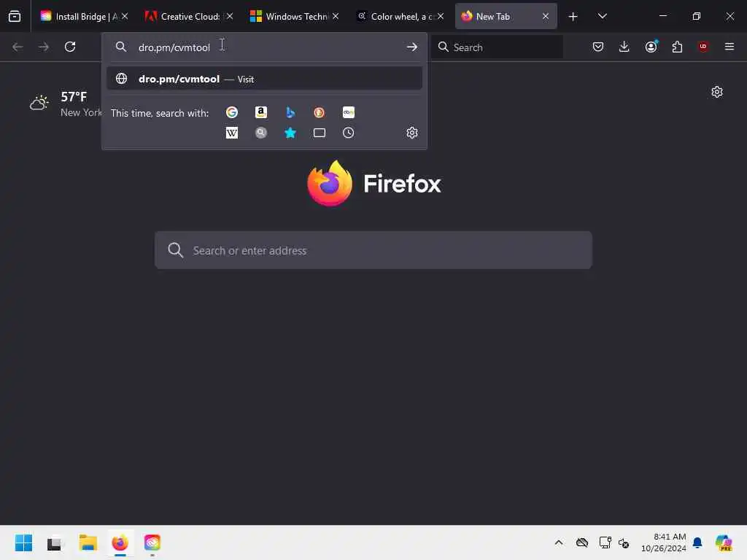This screenshot has height=560, width=747.
Task: Open a new tab with plus button
Action: point(573,17)
